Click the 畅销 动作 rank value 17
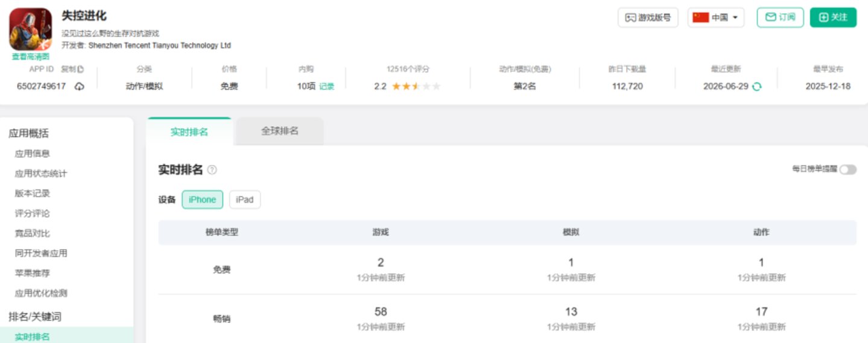This screenshot has width=868, height=343. (x=761, y=312)
